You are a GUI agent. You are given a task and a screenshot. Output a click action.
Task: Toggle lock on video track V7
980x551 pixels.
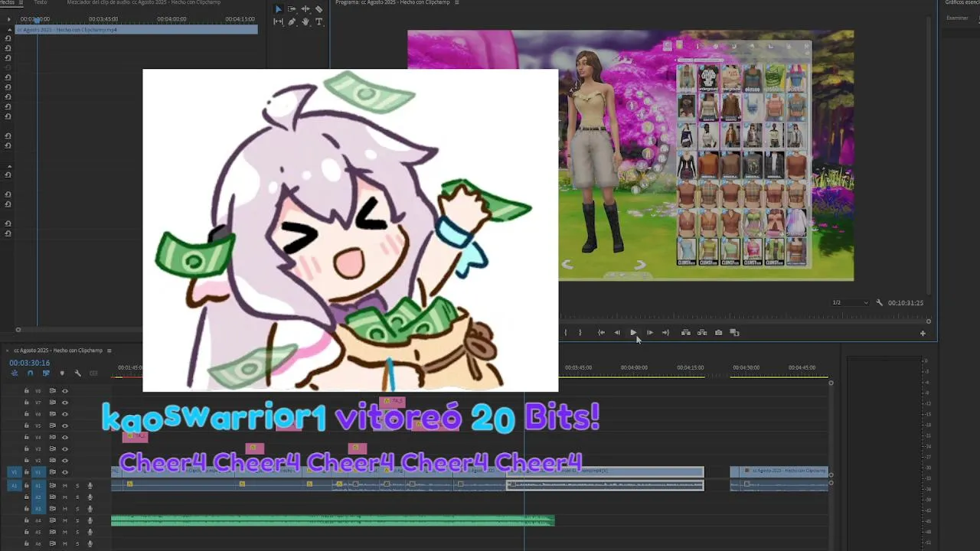[27, 403]
